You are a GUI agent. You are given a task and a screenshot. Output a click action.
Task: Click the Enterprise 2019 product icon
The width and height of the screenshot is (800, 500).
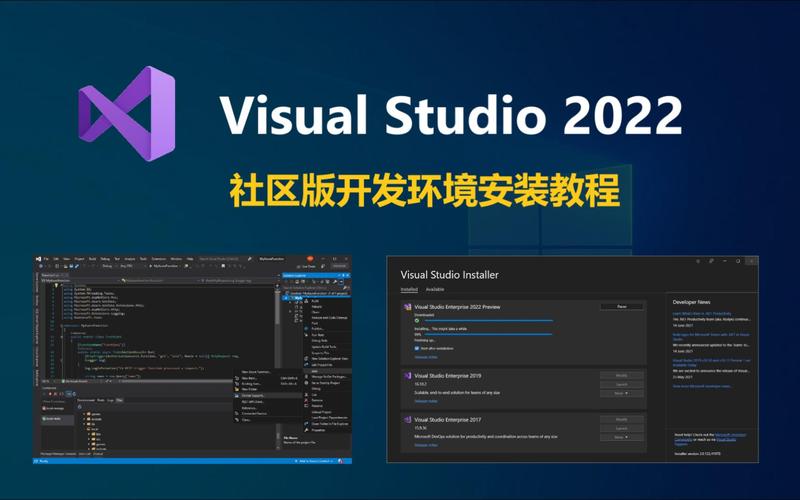click(x=407, y=376)
